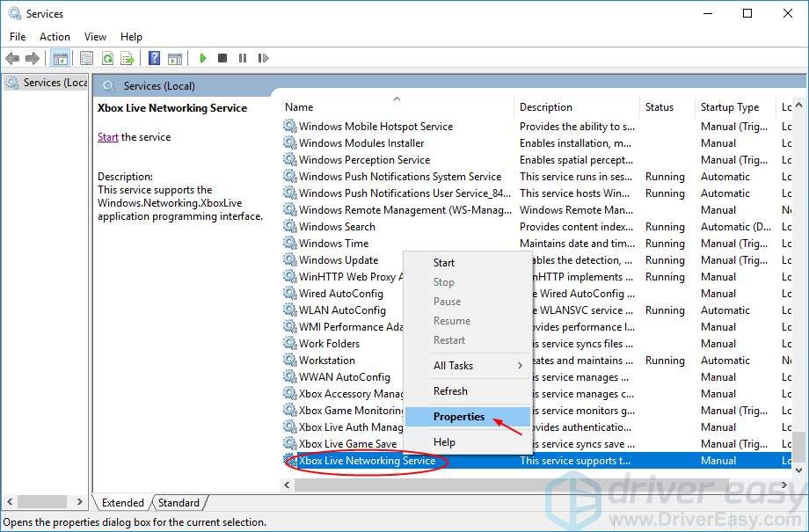Open the blue Help toolbar icon
This screenshot has width=809, height=532.
coord(154,58)
